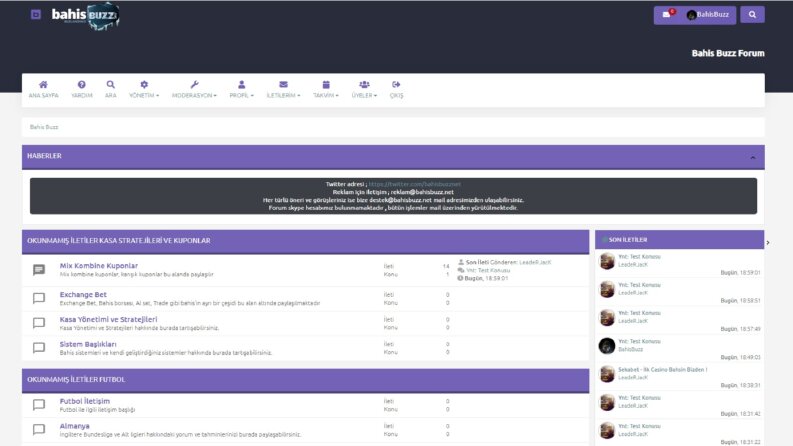The height and width of the screenshot is (446, 793).
Task: Expand the Takvim calendar dropdown
Action: click(326, 89)
